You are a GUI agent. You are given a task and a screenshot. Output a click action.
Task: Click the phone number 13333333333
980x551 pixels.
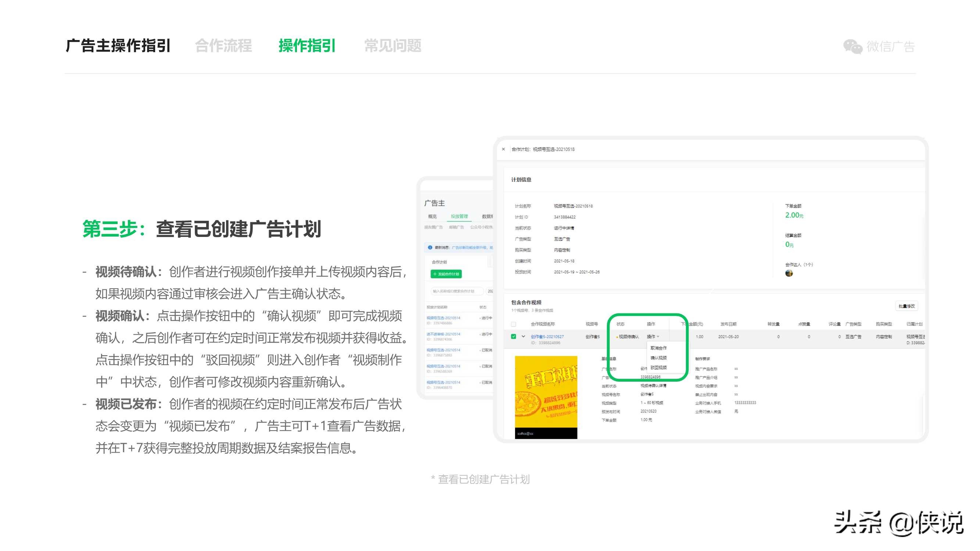click(x=745, y=403)
